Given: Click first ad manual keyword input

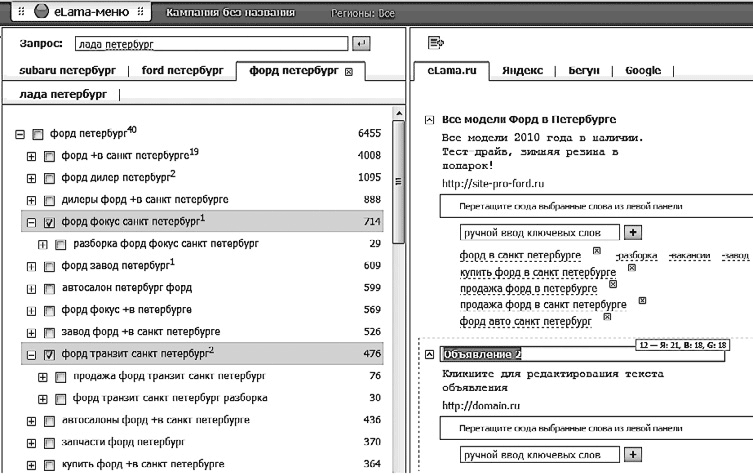Looking at the screenshot, I should [x=540, y=233].
